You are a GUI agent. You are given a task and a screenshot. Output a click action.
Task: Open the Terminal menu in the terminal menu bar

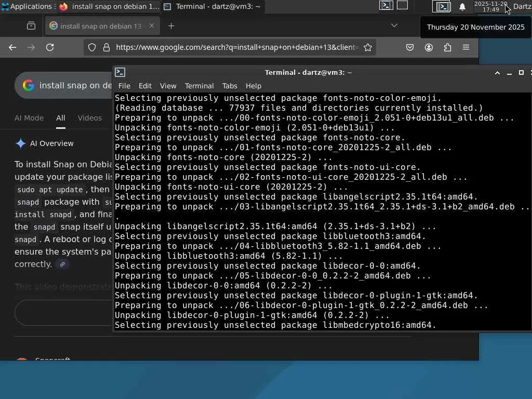(x=199, y=86)
